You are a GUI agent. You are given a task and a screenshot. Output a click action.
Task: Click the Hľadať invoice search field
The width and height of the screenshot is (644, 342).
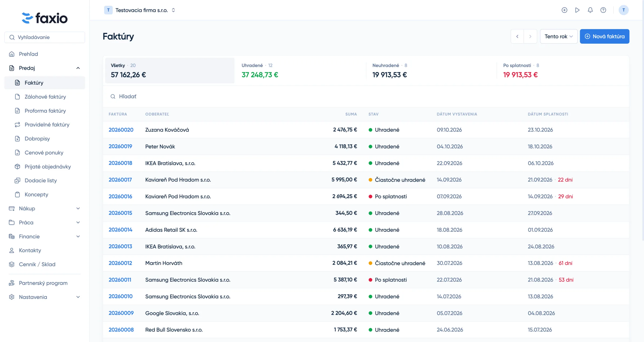pyautogui.click(x=366, y=96)
